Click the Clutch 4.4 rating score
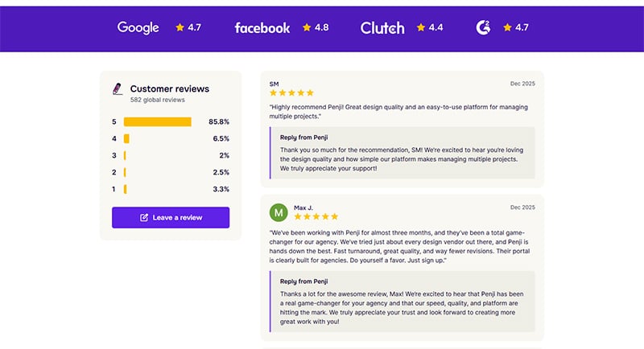 pos(436,27)
